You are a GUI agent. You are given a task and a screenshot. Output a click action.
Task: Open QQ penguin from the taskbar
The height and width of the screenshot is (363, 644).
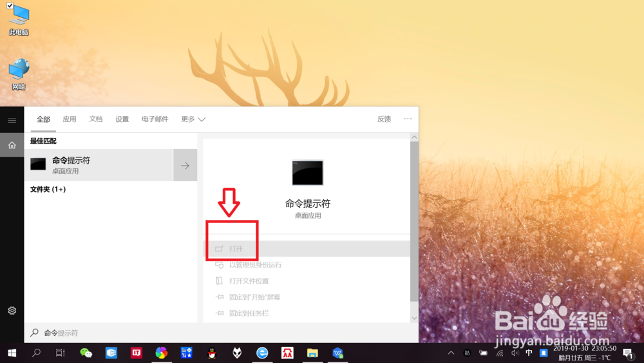212,353
